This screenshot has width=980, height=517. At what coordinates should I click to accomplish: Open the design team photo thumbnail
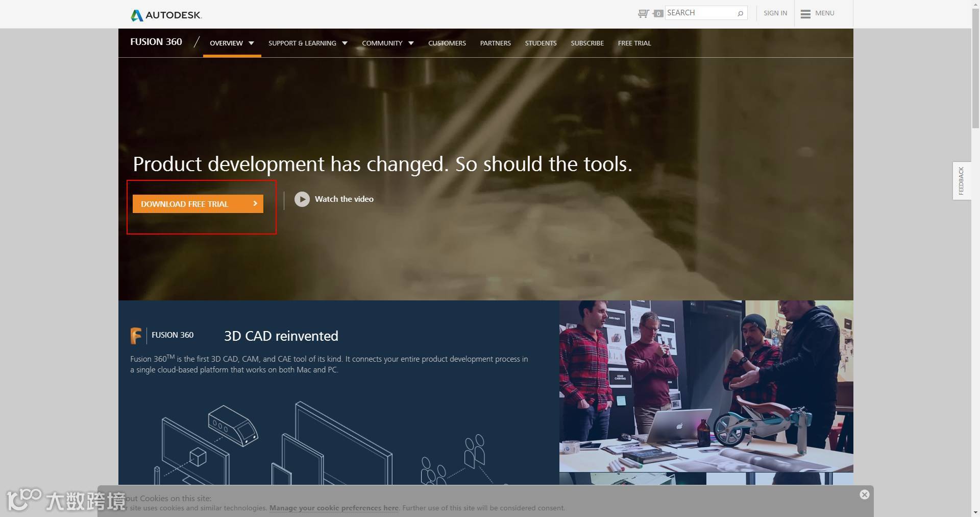click(706, 386)
